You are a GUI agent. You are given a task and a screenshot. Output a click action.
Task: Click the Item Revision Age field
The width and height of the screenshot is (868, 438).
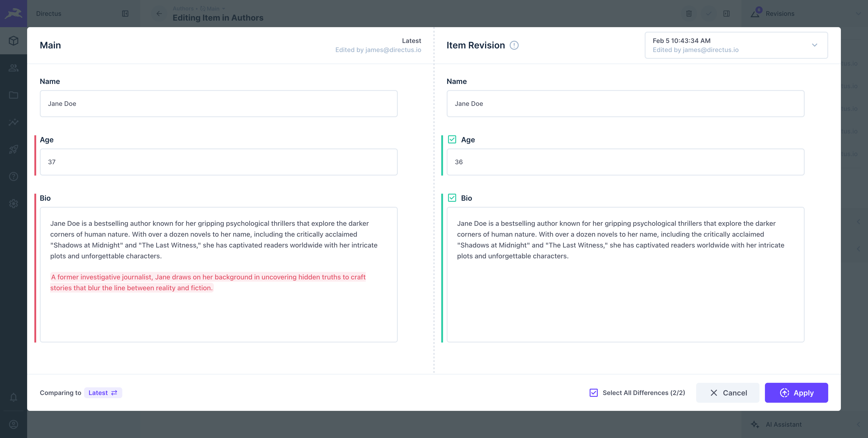(x=625, y=162)
